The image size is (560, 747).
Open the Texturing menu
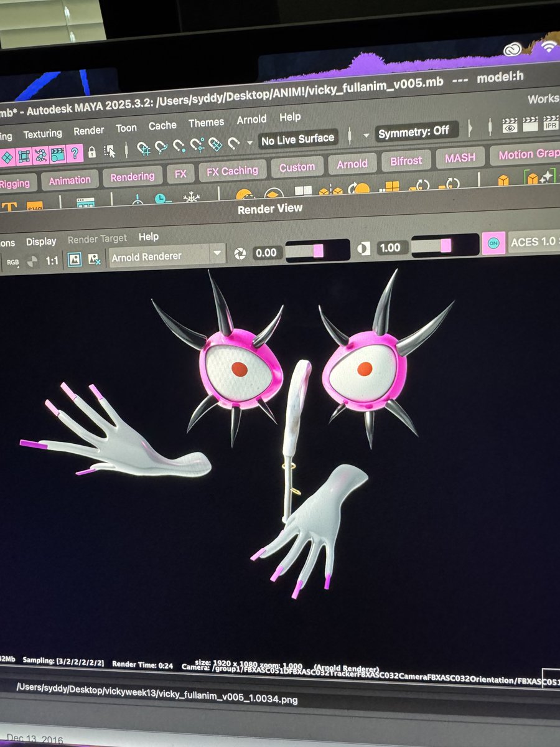42,134
